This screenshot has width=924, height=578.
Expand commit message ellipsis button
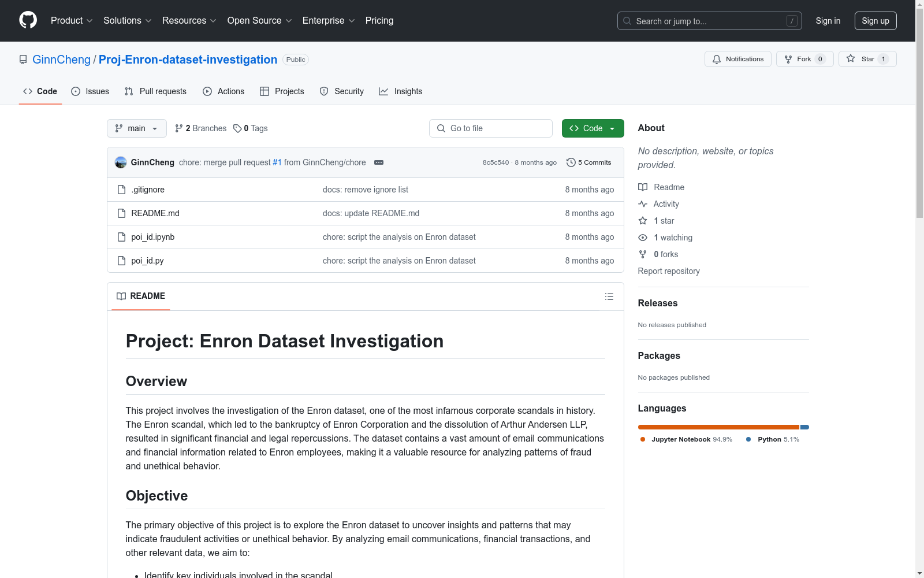(x=379, y=162)
